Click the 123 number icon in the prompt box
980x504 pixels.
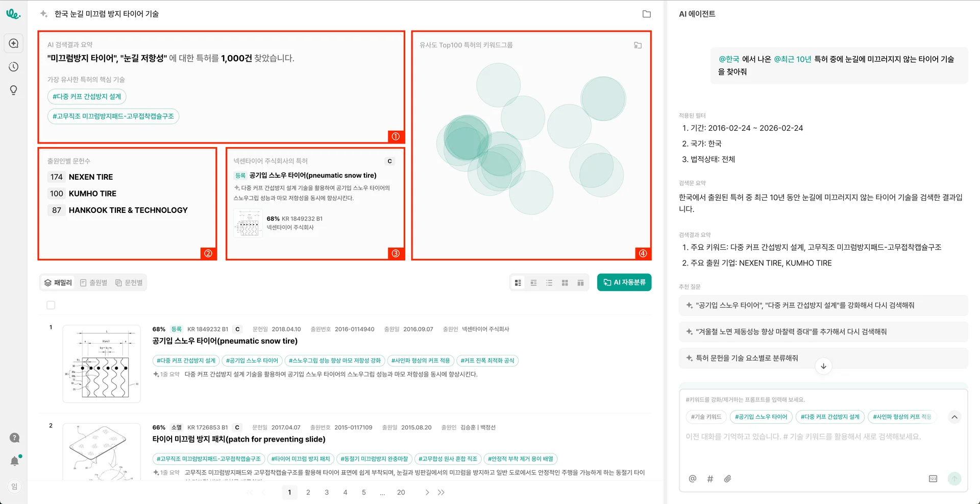pyautogui.click(x=933, y=478)
